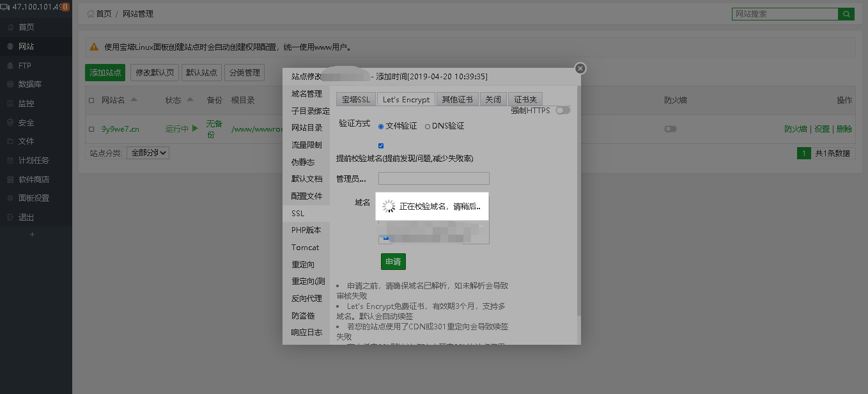868x394 pixels.
Task: Click warning triangle icon in notice bar
Action: (94, 47)
